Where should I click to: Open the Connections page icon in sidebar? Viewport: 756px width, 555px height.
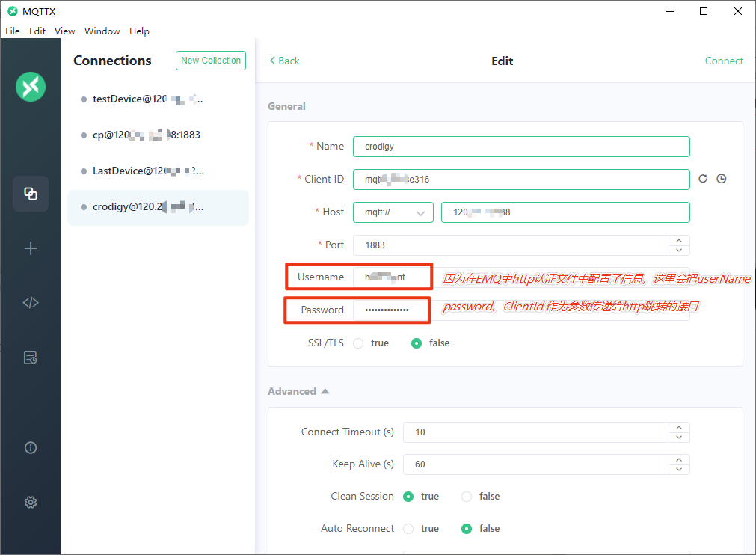click(x=31, y=194)
